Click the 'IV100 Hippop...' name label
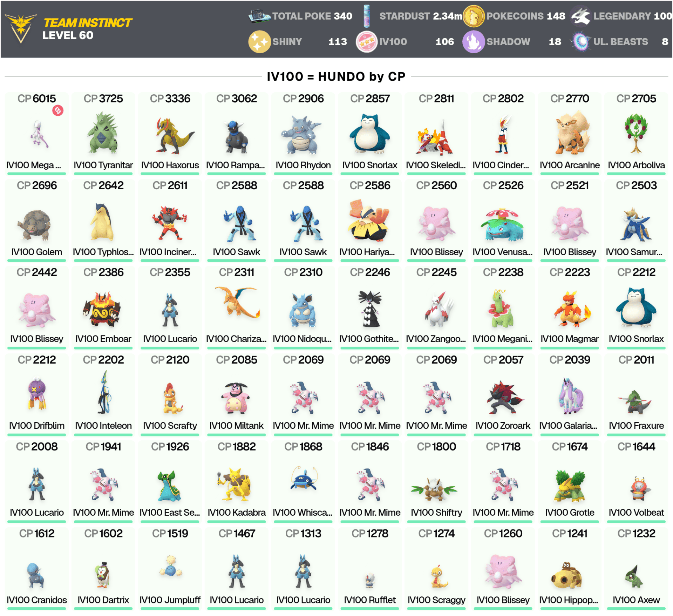Viewport: 673px width, 616px height. pyautogui.click(x=569, y=600)
